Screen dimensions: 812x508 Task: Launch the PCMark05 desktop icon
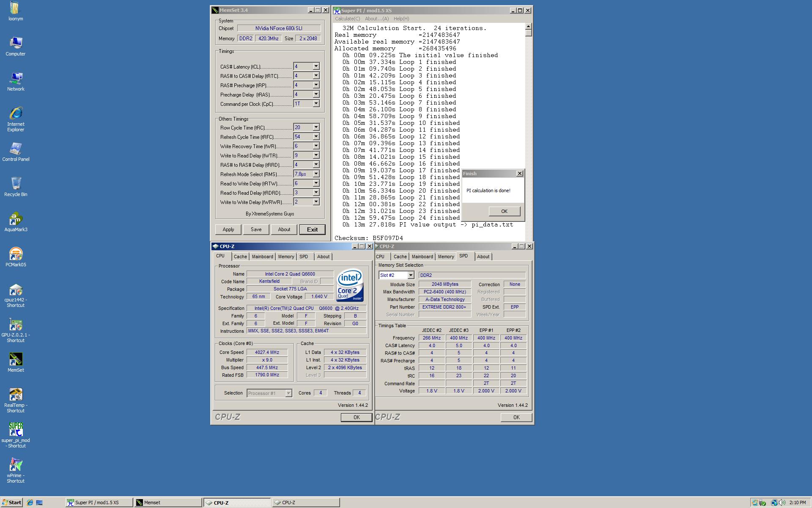[15, 257]
